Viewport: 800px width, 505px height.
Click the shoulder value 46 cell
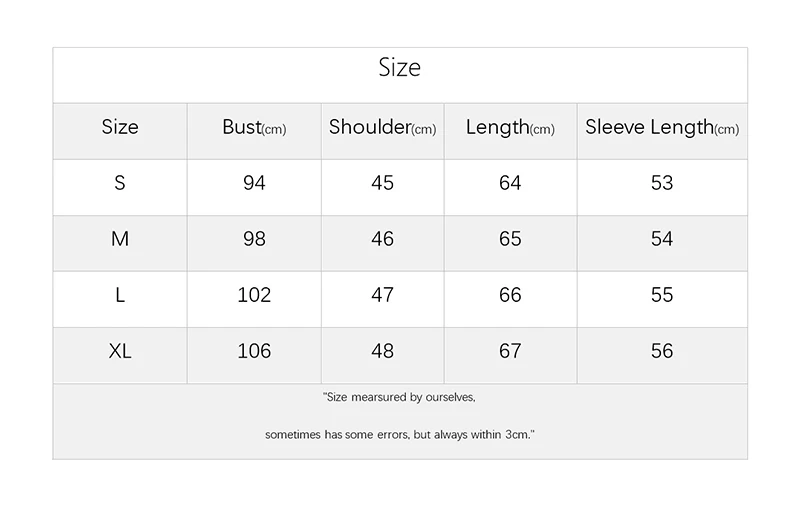pyautogui.click(x=382, y=239)
